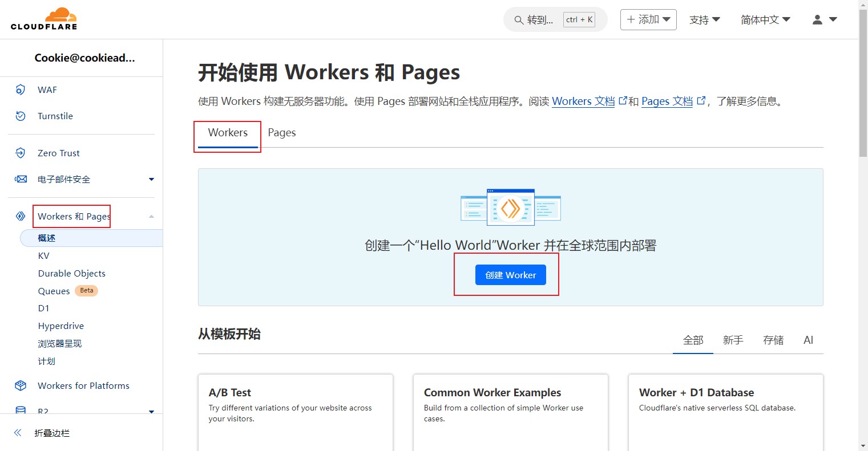Viewport: 868px width, 451px height.
Task: Click the Turnstile icon in sidebar
Action: [21, 116]
